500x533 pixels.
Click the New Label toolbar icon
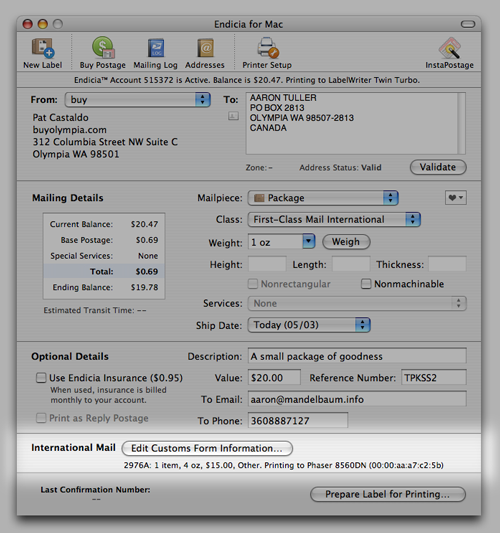coord(42,53)
